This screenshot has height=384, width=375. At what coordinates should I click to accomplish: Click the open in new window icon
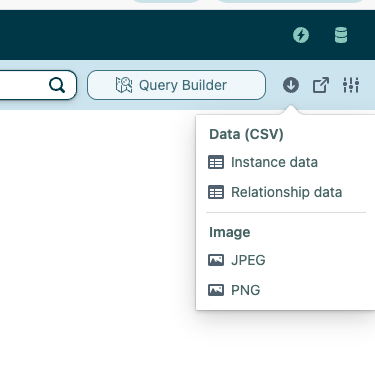coord(321,85)
